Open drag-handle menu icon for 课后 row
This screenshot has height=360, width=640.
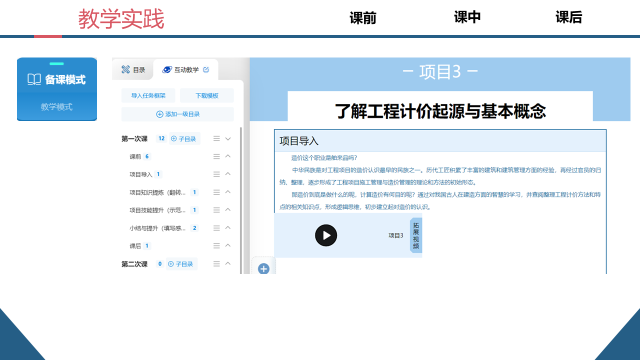click(x=216, y=246)
